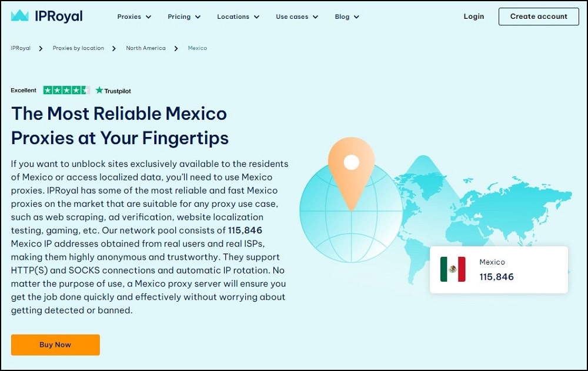Open the Proxies dropdown menu

[x=134, y=16]
